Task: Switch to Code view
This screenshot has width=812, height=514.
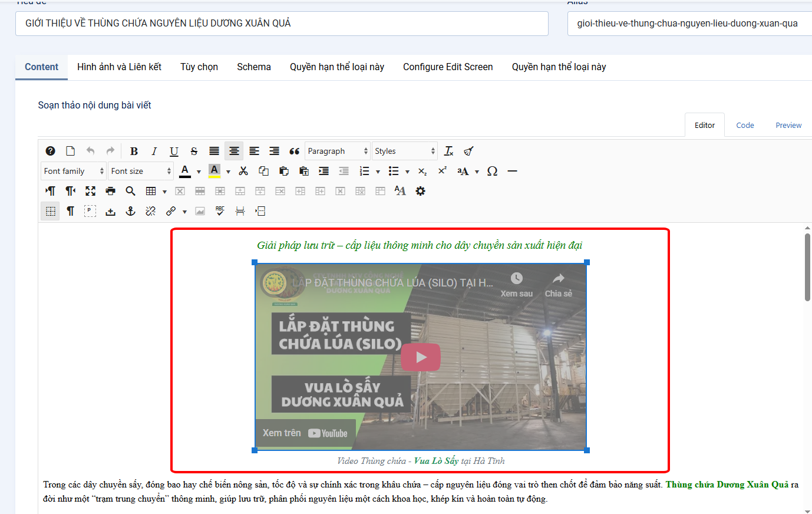Action: [745, 126]
